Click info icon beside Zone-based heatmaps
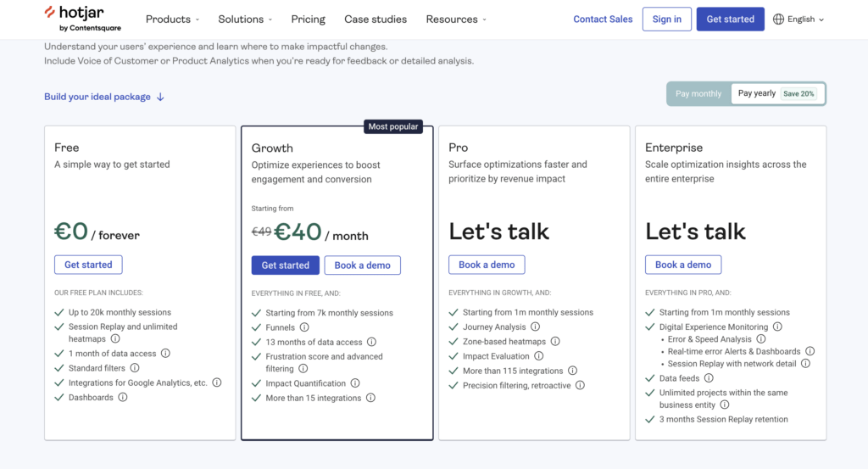 pos(555,342)
